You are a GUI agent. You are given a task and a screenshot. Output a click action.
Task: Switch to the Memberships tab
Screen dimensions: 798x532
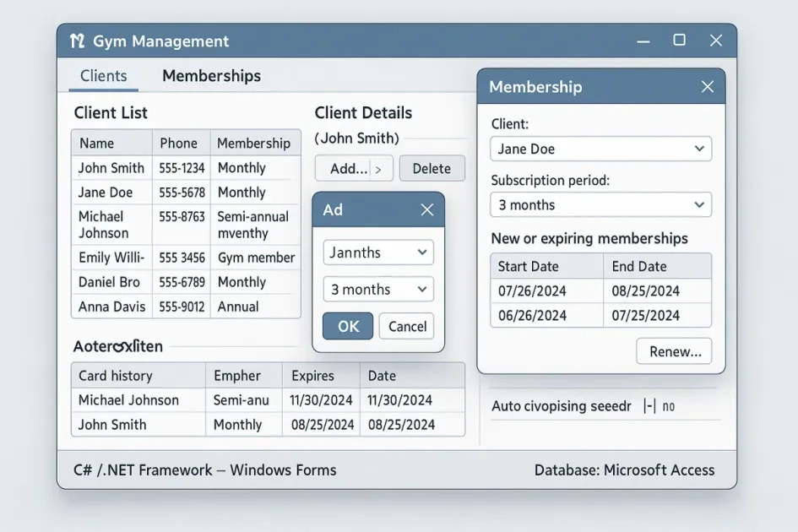click(211, 76)
